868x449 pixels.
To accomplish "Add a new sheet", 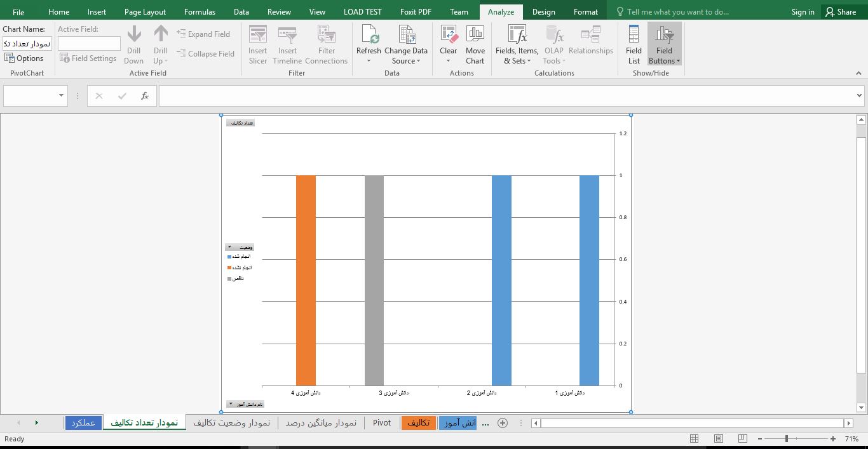I will pyautogui.click(x=503, y=422).
